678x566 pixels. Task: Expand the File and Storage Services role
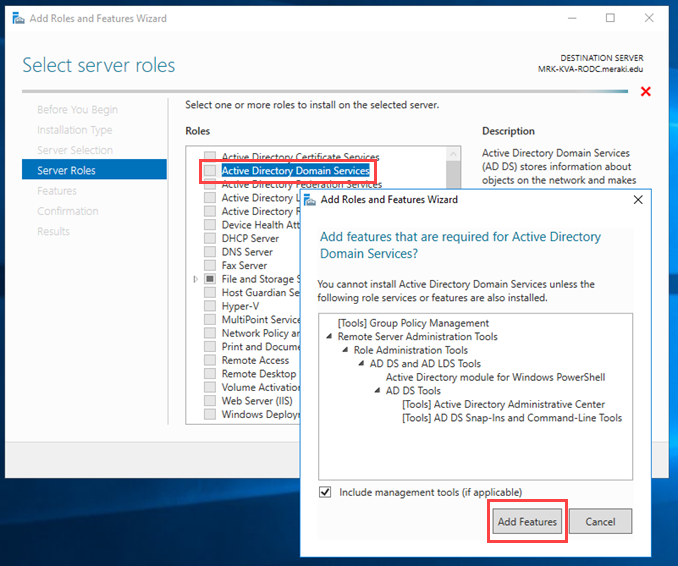point(196,280)
